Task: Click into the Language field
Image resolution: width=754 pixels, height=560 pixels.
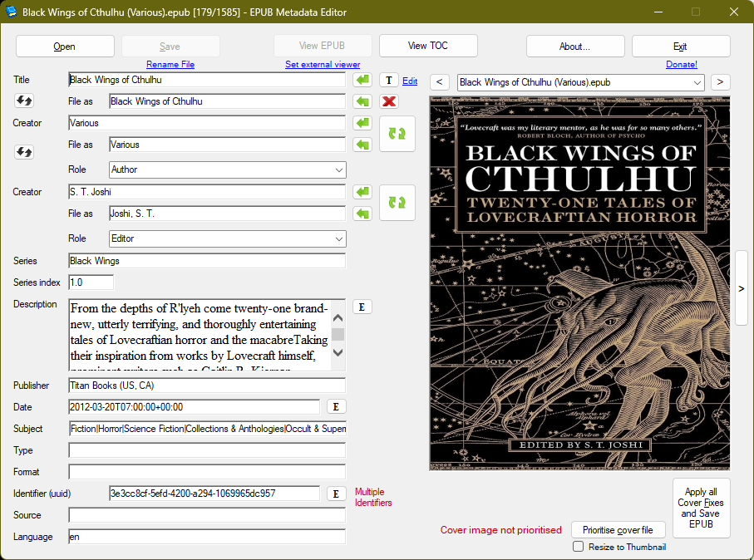Action: (207, 537)
